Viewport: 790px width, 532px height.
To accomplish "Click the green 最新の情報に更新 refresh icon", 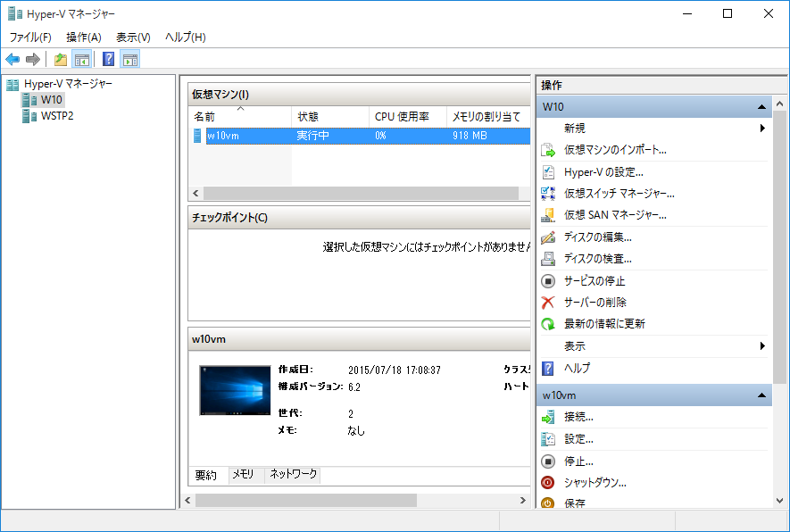I will 548,324.
